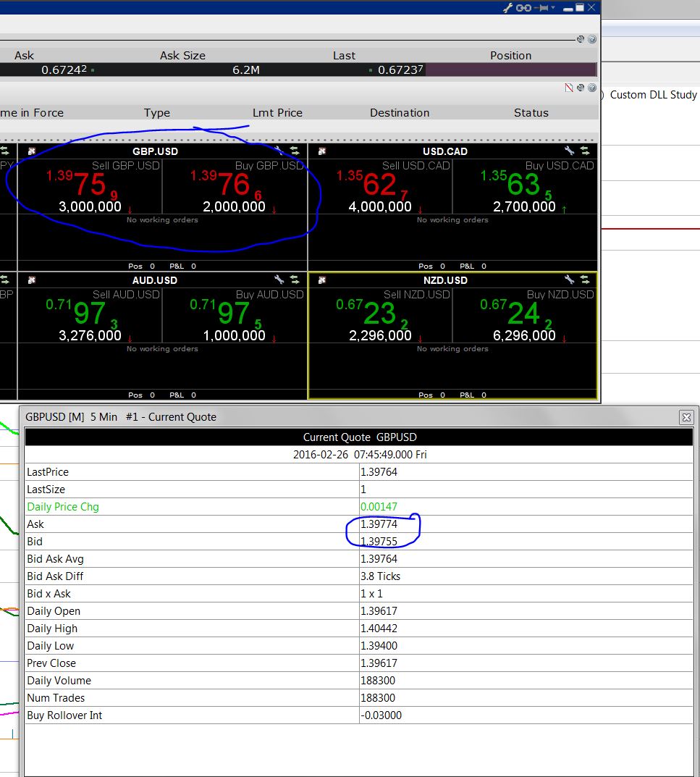Click the pin icon in the title bar
Viewport: 700px width, 777px height.
[542, 7]
